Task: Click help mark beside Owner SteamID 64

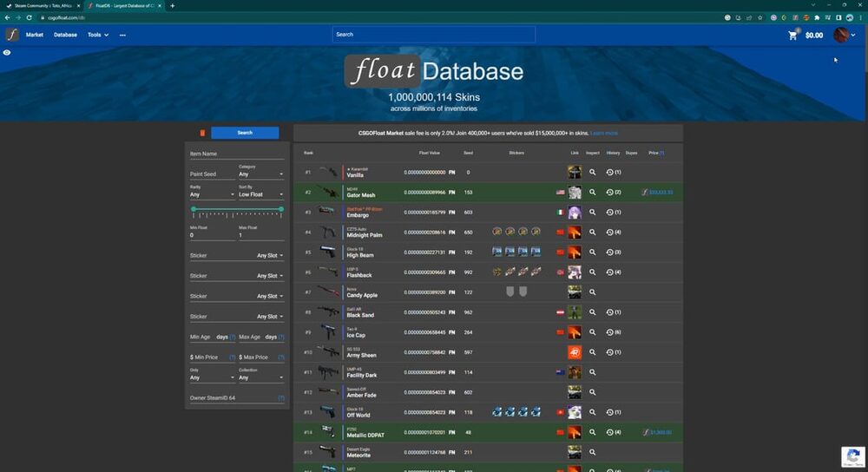Action: point(281,398)
